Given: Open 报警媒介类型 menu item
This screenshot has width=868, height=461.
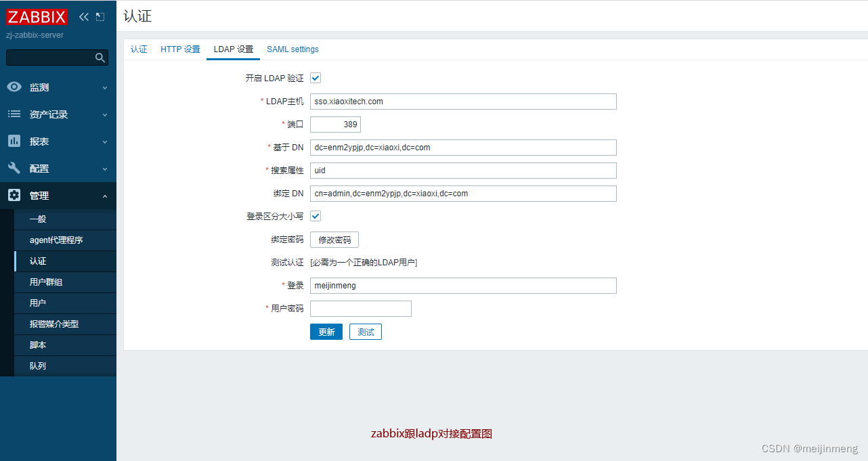Looking at the screenshot, I should click(x=65, y=324).
